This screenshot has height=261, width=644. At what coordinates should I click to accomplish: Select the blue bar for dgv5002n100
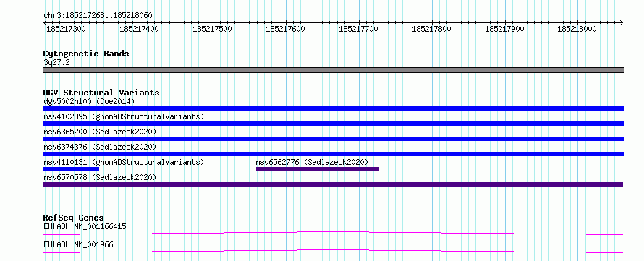pos(333,108)
